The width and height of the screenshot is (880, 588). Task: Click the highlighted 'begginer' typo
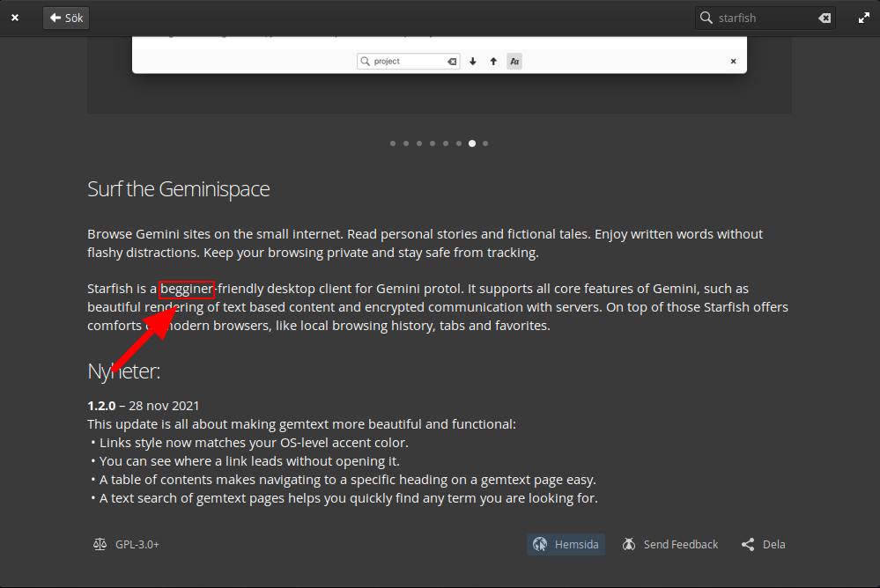(186, 288)
